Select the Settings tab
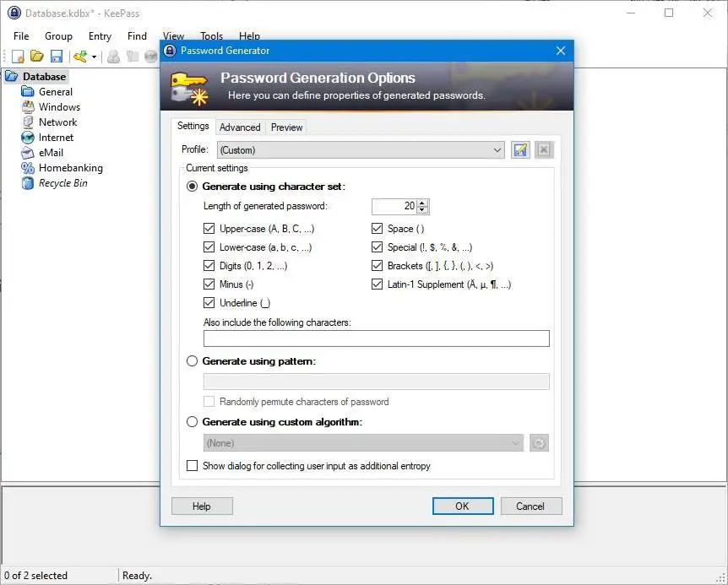The width and height of the screenshot is (728, 585). pyautogui.click(x=193, y=126)
